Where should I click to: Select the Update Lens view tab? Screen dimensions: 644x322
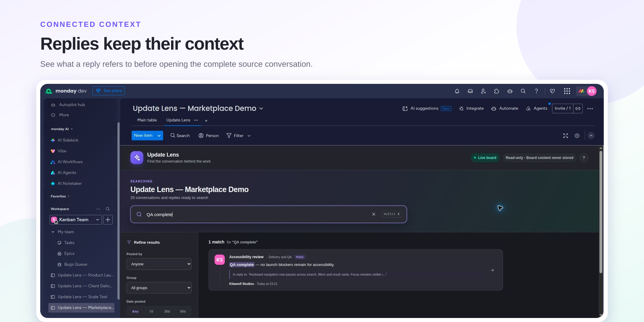pyautogui.click(x=178, y=120)
